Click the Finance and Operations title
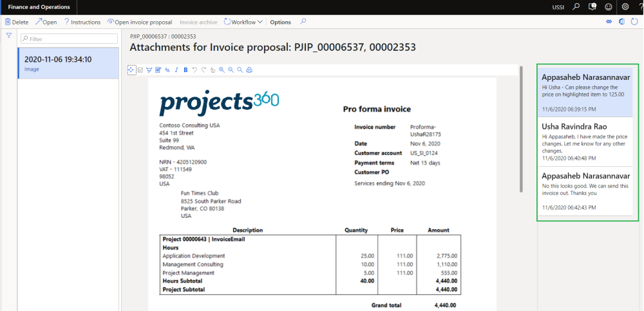Viewport: 644px width, 311px height. (39, 7)
